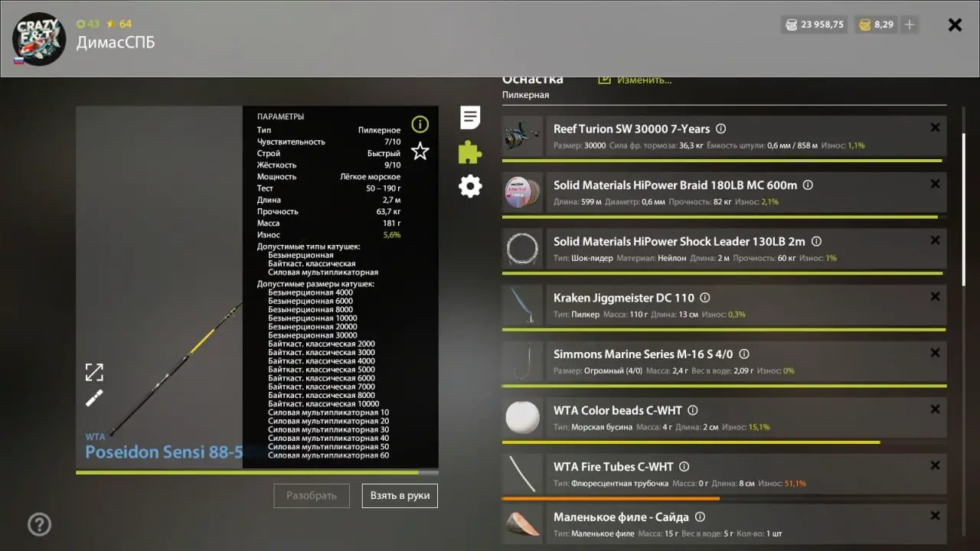980x551 pixels.
Task: Remove HiPower Shock Leader 130LB 2m
Action: (x=935, y=240)
